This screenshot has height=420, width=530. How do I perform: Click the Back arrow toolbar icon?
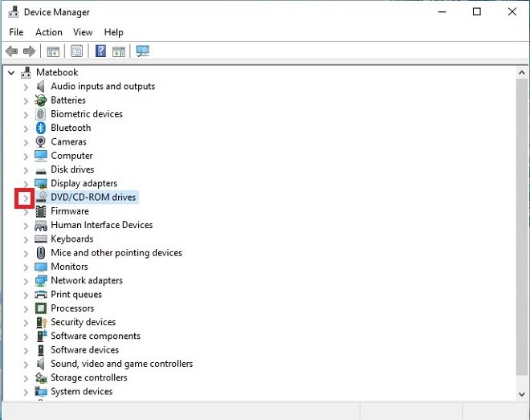11,51
